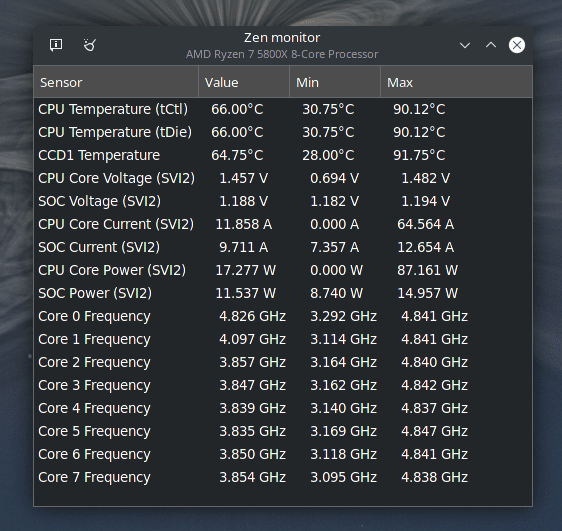Select the Core 1 Frequency row label
This screenshot has width=562, height=531.
point(94,339)
